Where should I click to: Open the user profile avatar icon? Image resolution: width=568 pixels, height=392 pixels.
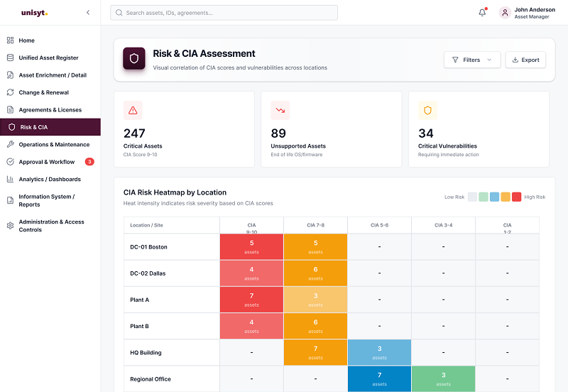click(x=505, y=13)
